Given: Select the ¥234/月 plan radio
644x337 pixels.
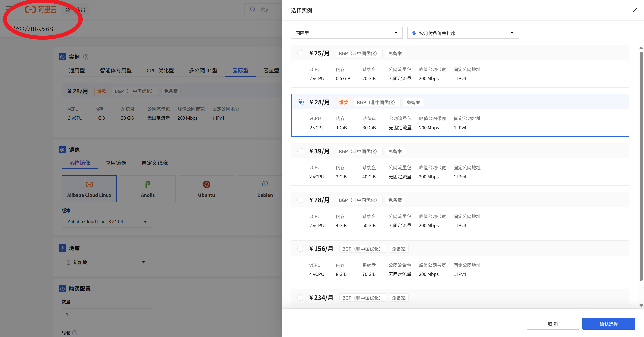Looking at the screenshot, I should [300, 298].
